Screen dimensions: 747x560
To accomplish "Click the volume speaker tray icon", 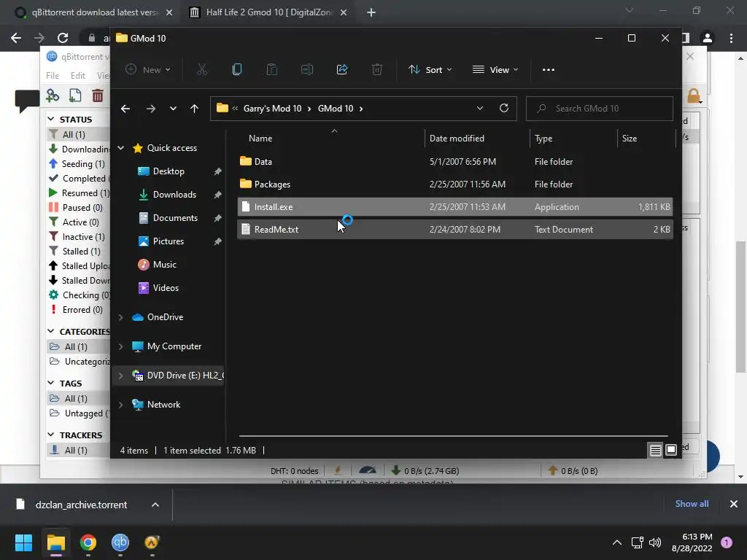I will pos(655,542).
